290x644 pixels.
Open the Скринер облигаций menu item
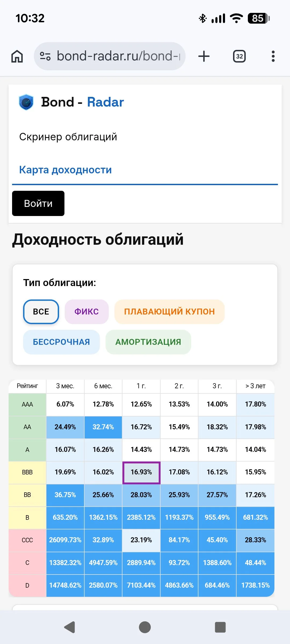(68, 137)
